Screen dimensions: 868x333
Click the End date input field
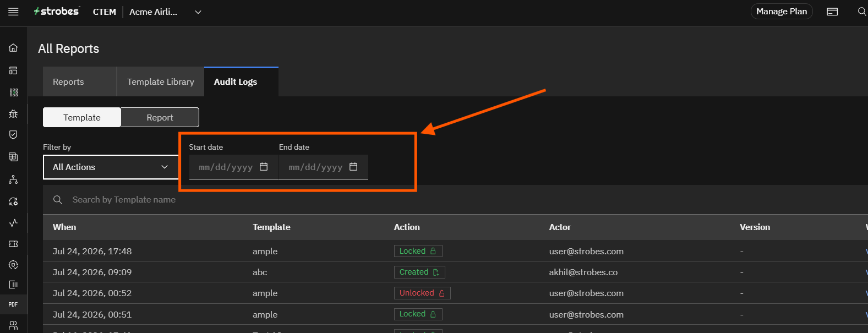pos(324,167)
